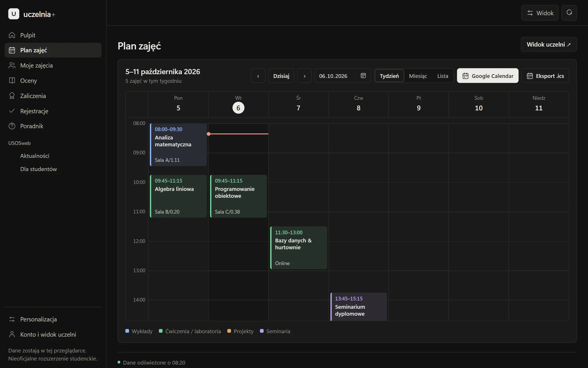Click Eksport .ics button

[545, 76]
